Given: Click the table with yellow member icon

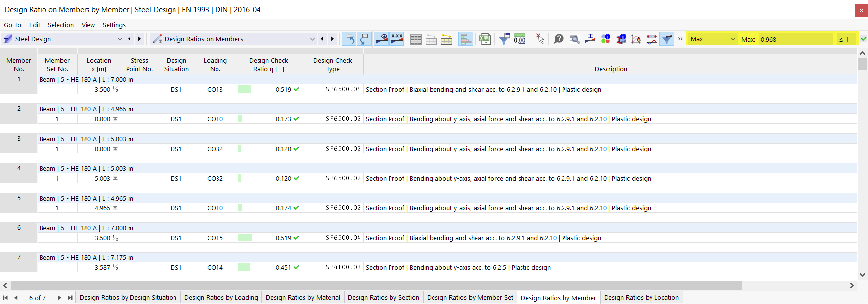Looking at the screenshot, I should click(x=447, y=39).
